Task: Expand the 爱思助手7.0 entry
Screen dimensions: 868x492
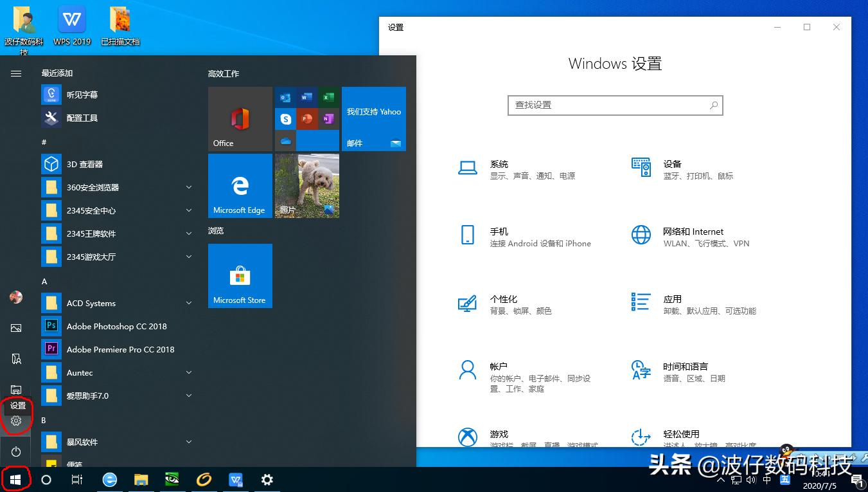Action: [188, 396]
